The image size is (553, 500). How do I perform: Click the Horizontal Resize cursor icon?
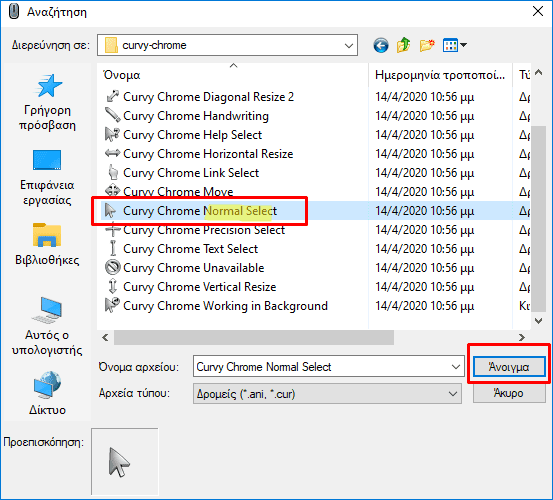pos(113,153)
